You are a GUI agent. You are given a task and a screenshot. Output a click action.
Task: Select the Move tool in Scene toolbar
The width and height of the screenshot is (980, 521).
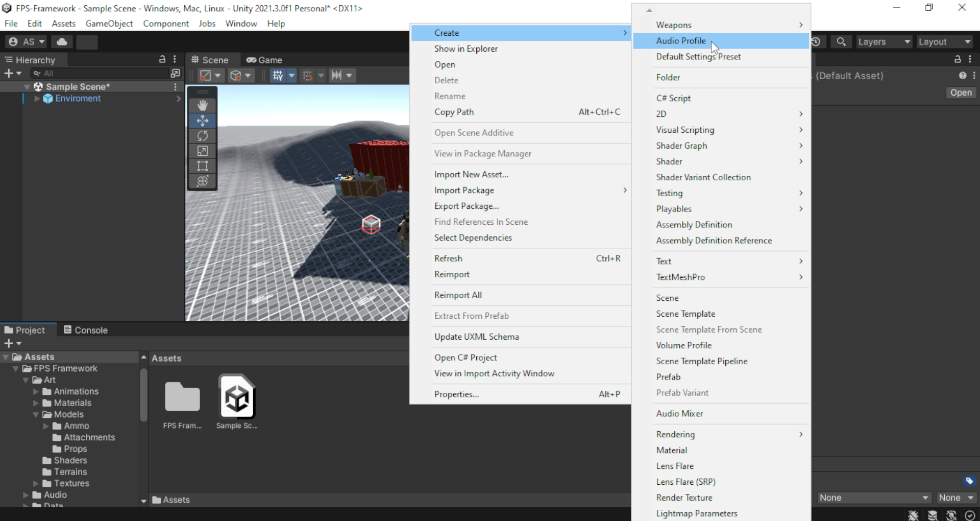[x=203, y=121]
